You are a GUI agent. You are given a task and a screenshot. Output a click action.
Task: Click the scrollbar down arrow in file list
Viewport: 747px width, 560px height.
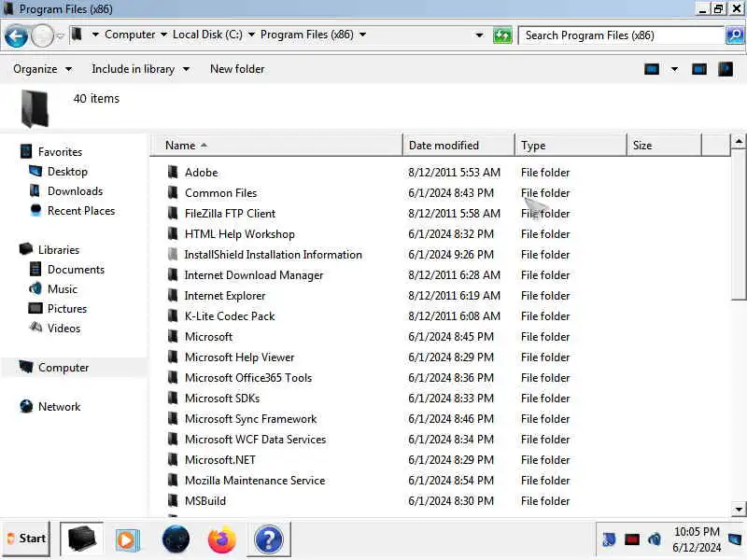pos(739,509)
